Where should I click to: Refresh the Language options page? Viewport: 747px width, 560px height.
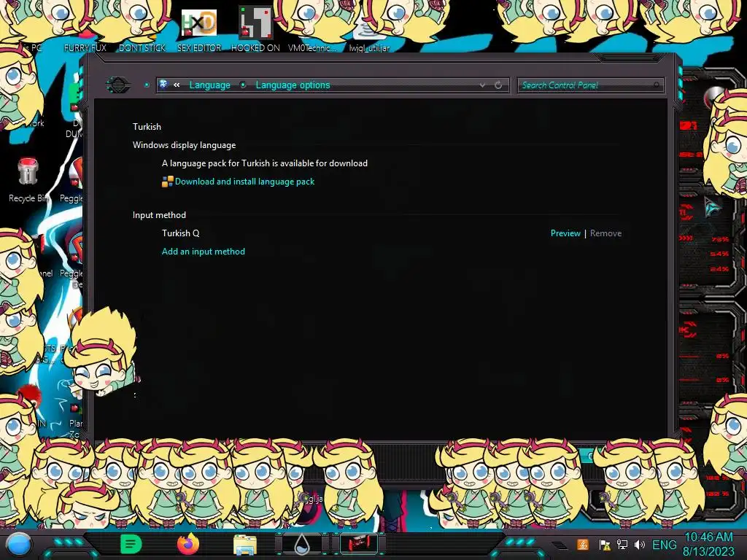tap(498, 85)
